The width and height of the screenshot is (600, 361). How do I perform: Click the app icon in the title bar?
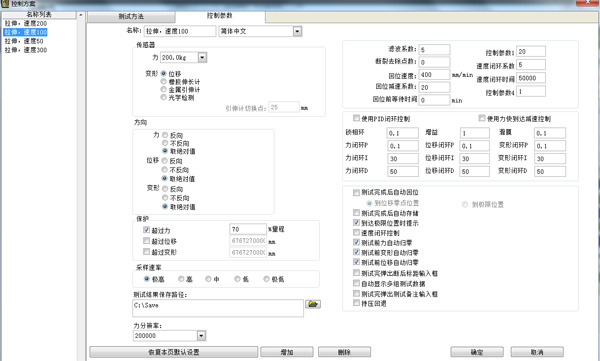click(4, 4)
